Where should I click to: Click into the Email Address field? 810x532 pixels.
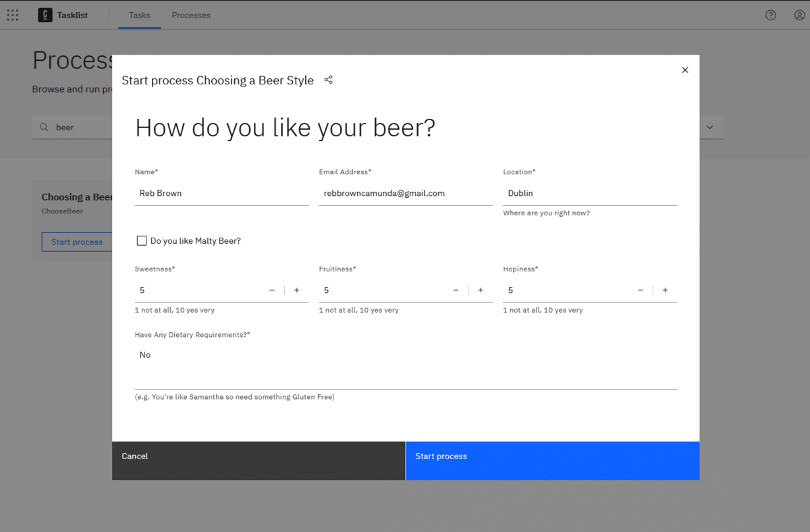point(406,193)
